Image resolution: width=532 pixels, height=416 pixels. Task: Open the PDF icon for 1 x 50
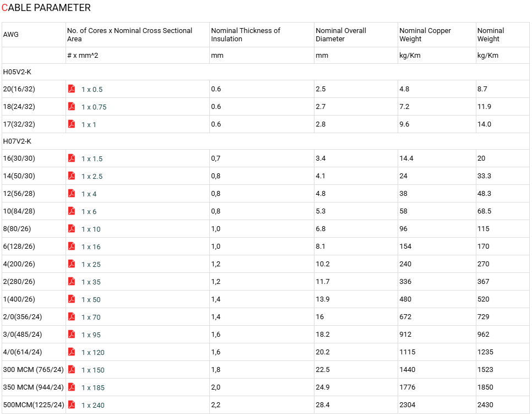point(72,299)
